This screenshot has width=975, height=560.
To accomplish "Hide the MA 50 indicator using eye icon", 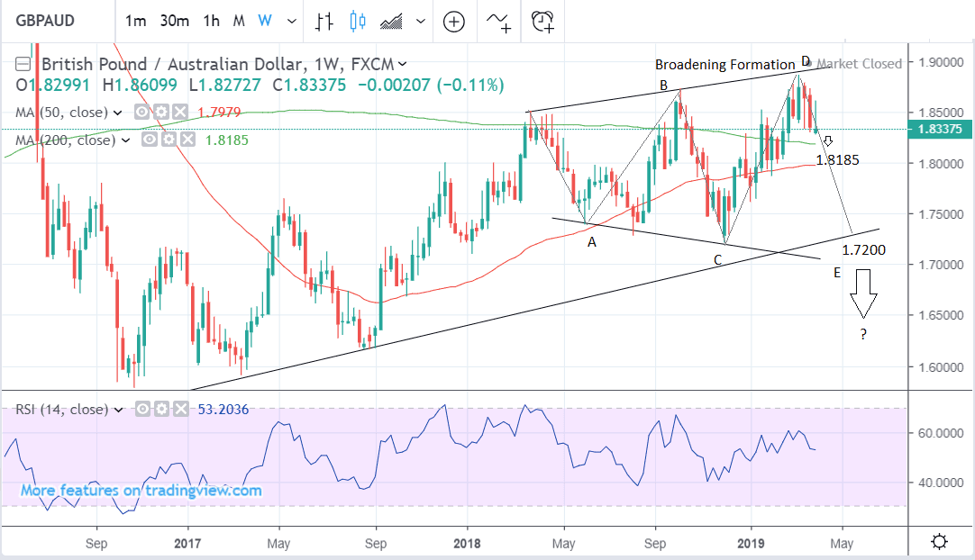I will pyautogui.click(x=141, y=113).
